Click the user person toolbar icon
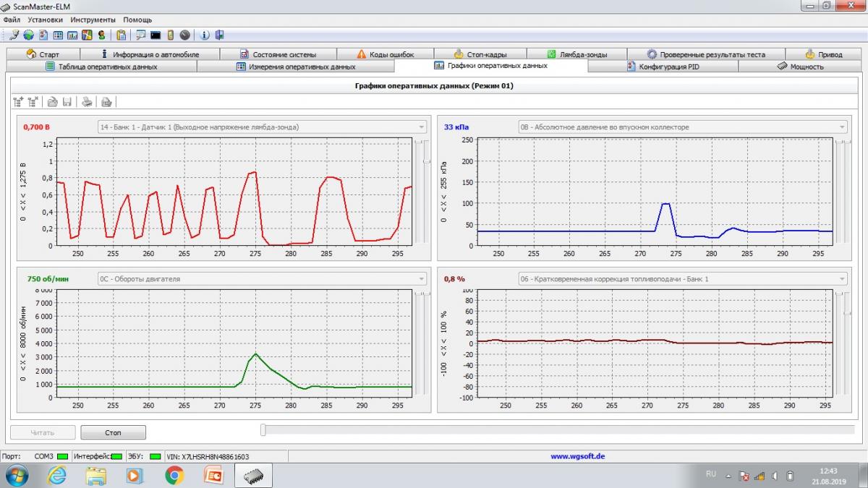Screen dimensions: 868x488 101,35
